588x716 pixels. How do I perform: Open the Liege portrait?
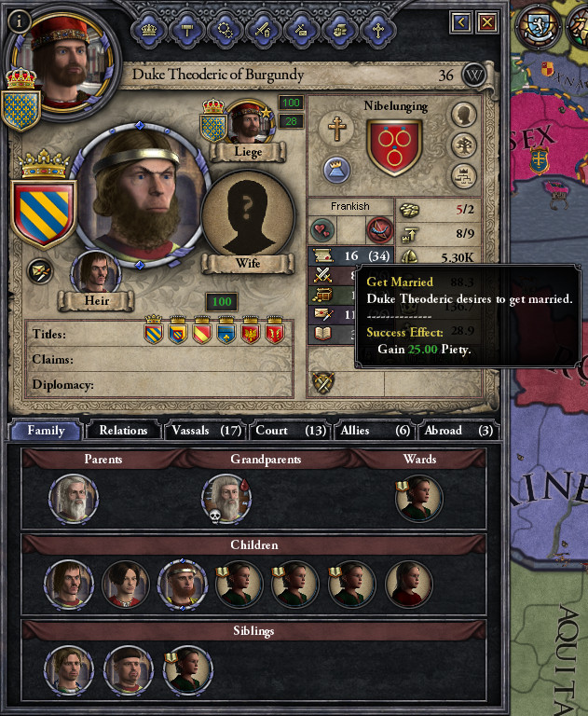[x=249, y=122]
